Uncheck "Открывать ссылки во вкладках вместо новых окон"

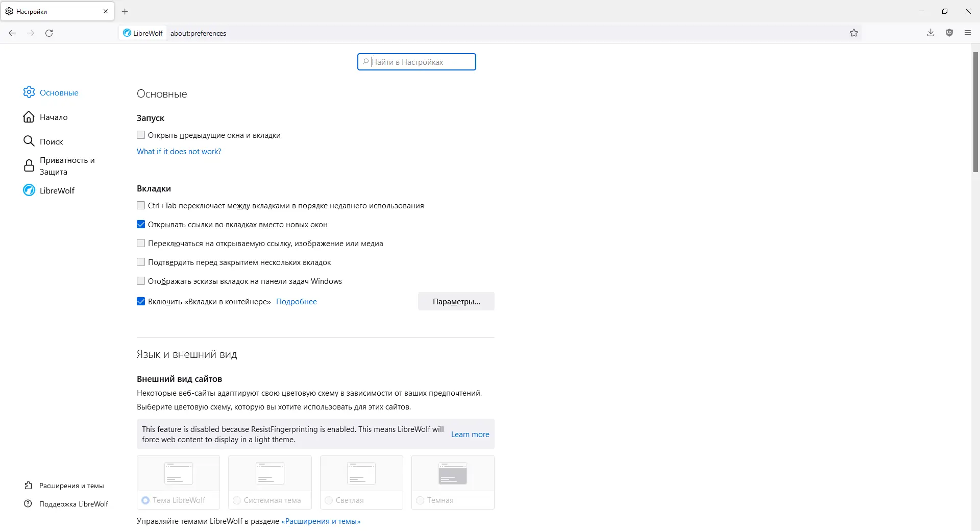tap(141, 225)
